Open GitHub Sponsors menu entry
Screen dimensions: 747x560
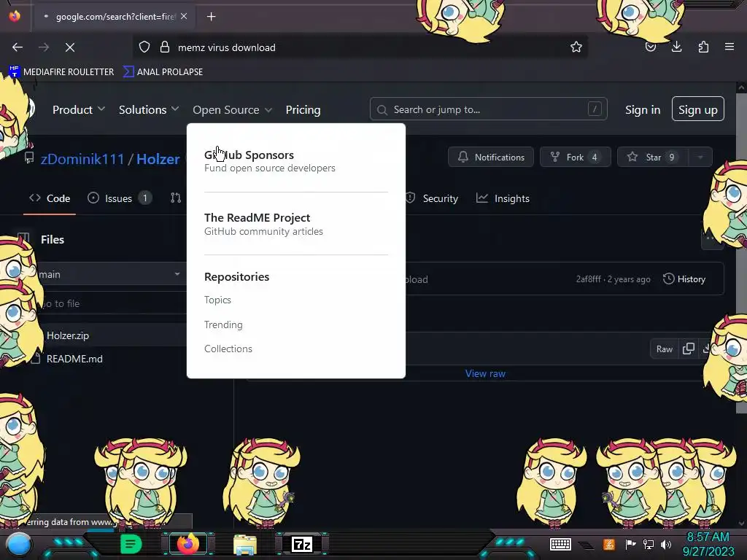(270, 161)
